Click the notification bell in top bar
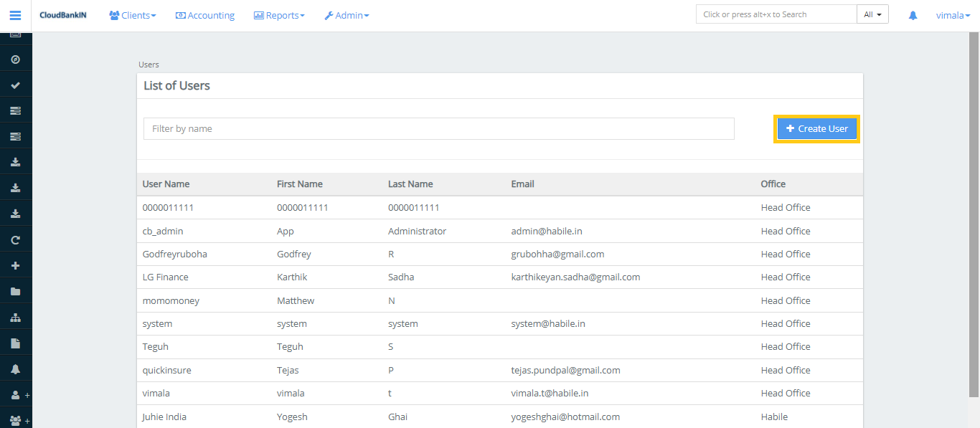This screenshot has height=428, width=980. (913, 15)
